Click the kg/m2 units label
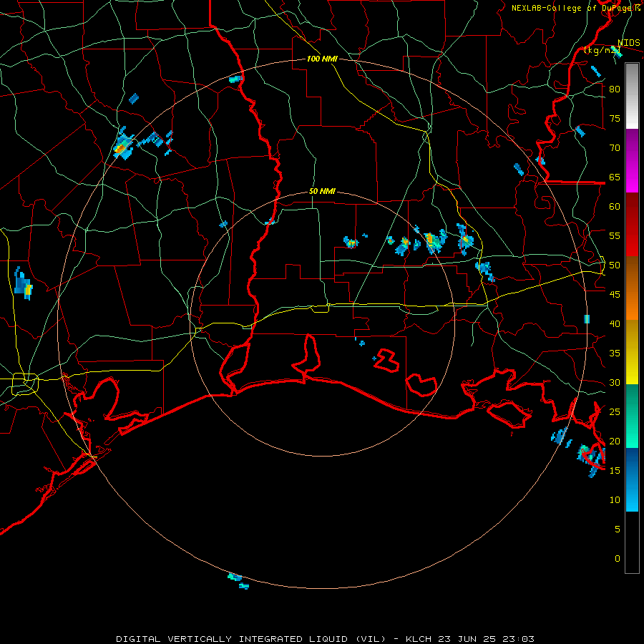This screenshot has width=644, height=644. point(602,51)
